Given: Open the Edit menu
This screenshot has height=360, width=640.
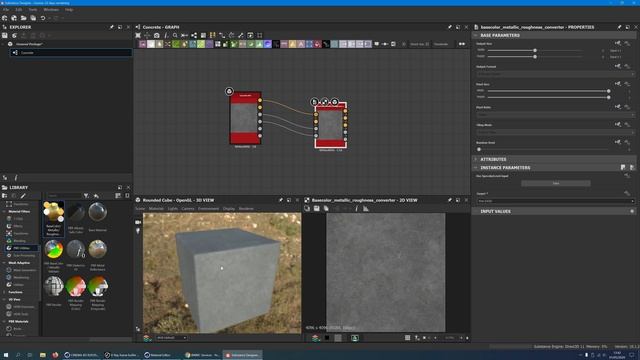Looking at the screenshot, I should [x=19, y=9].
